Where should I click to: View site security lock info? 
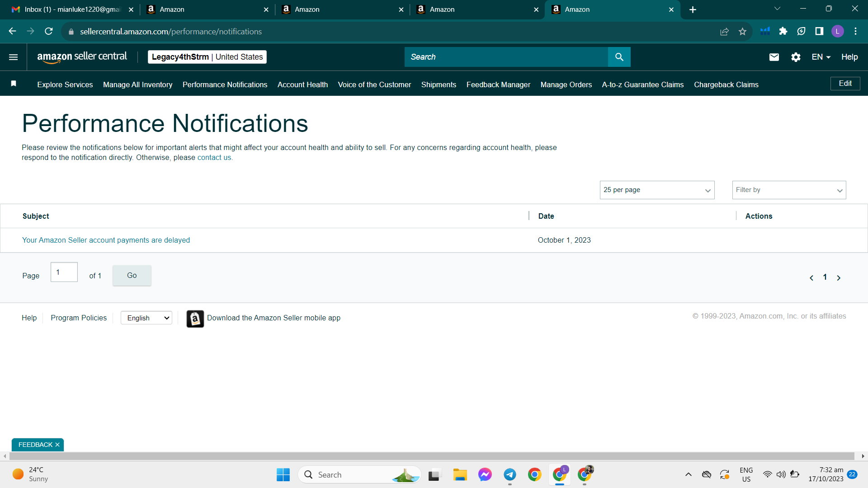coord(71,32)
